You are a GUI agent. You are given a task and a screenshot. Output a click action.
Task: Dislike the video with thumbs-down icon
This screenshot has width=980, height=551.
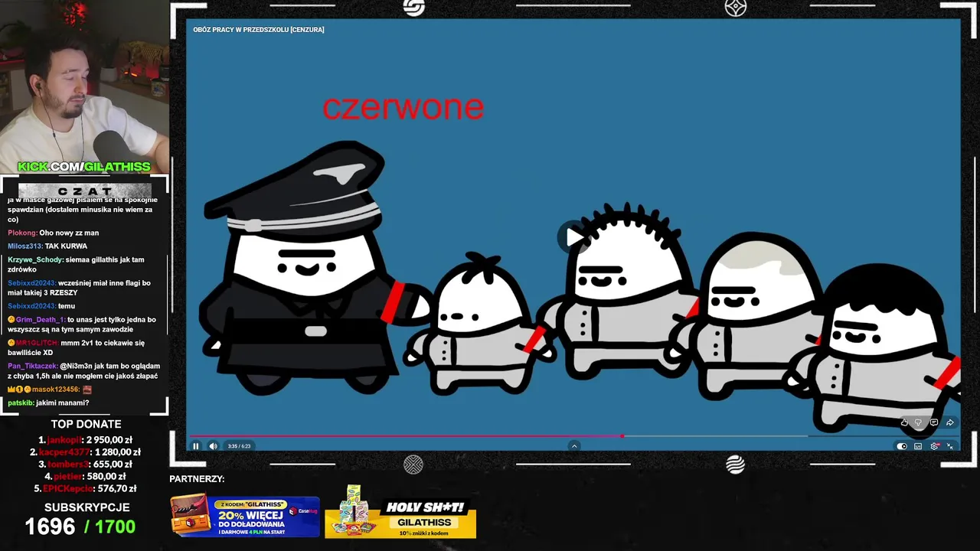(919, 422)
